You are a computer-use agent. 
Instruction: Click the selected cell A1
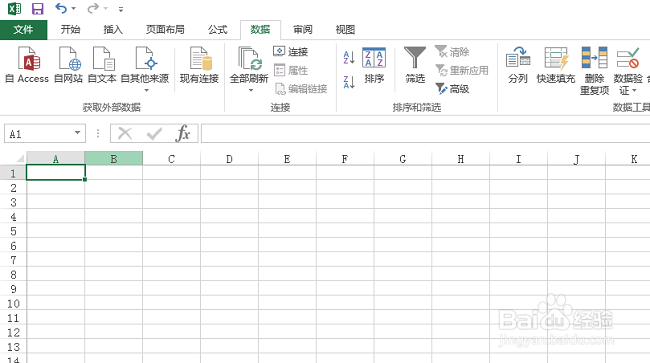(56, 172)
